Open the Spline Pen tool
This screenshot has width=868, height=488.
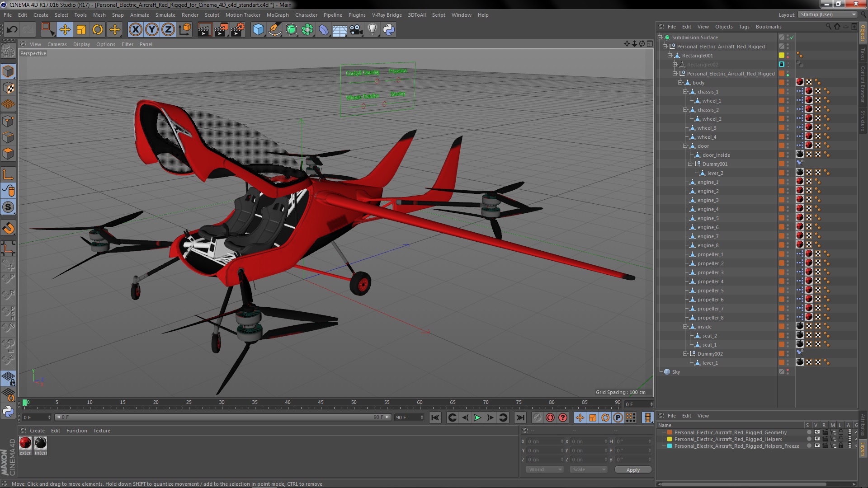[274, 30]
